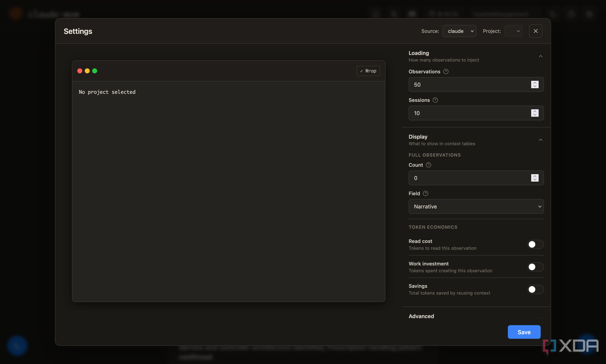606x364 pixels.
Task: Click the green dot in preview window
Action: [x=95, y=71]
